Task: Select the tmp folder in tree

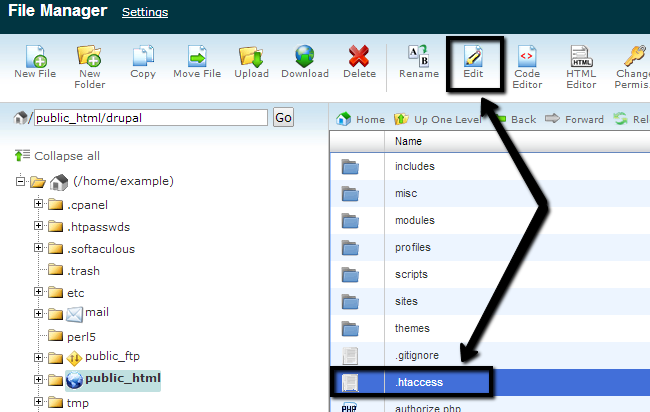Action: [78, 403]
